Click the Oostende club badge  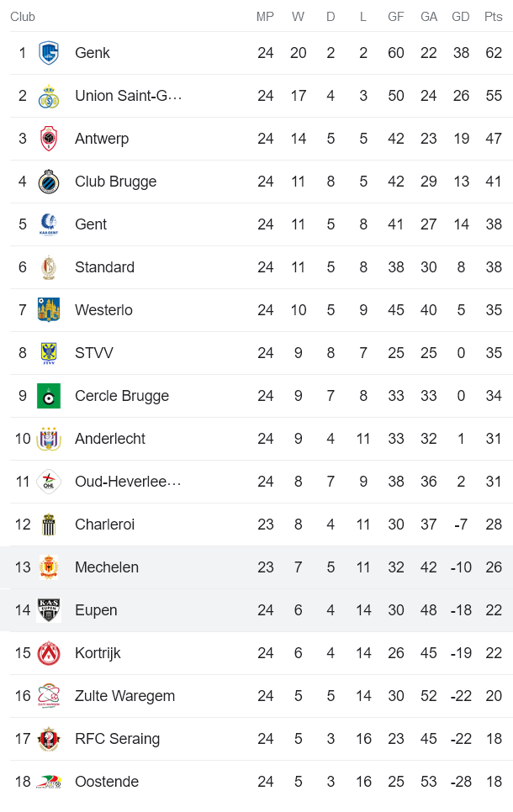[49, 781]
